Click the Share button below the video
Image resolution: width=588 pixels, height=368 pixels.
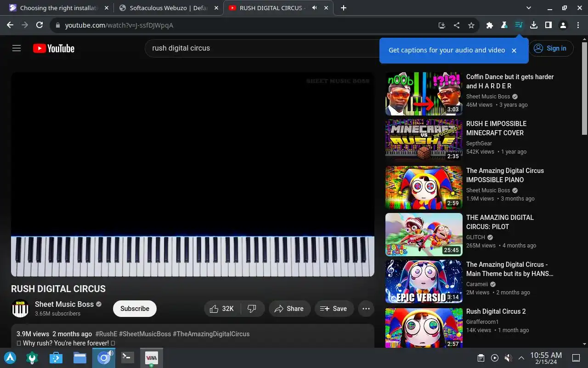click(x=289, y=309)
